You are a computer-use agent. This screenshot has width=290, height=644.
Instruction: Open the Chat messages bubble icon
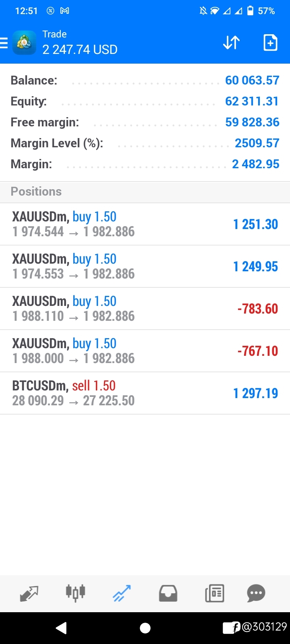pyautogui.click(x=256, y=593)
